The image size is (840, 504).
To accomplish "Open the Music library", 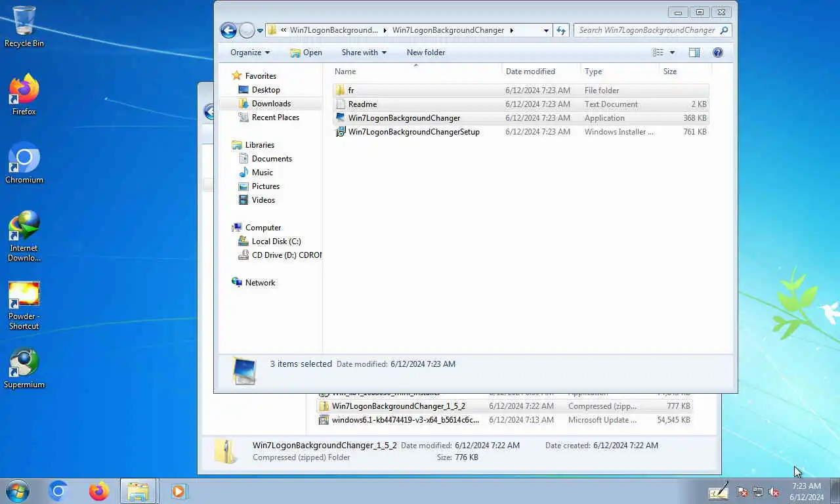I will pyautogui.click(x=262, y=173).
